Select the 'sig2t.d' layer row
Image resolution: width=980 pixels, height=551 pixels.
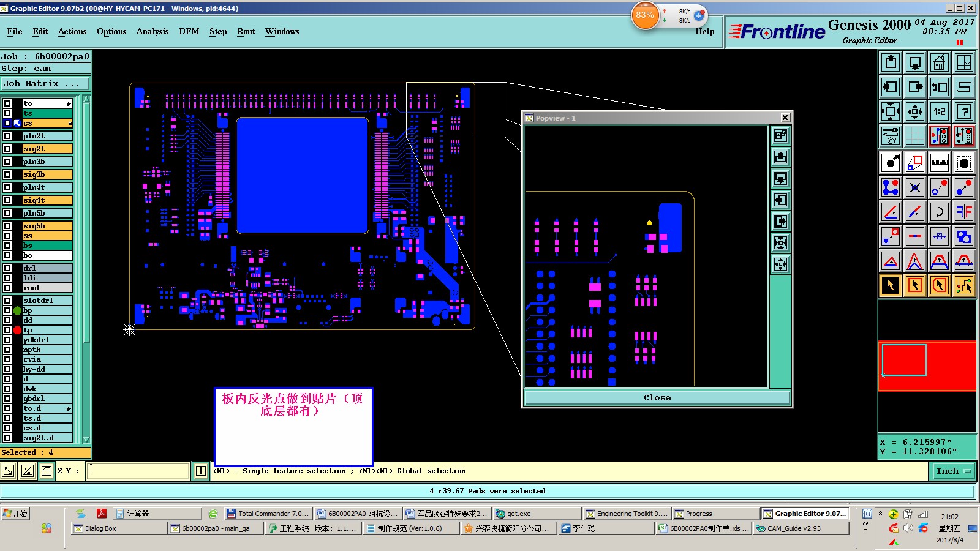47,438
